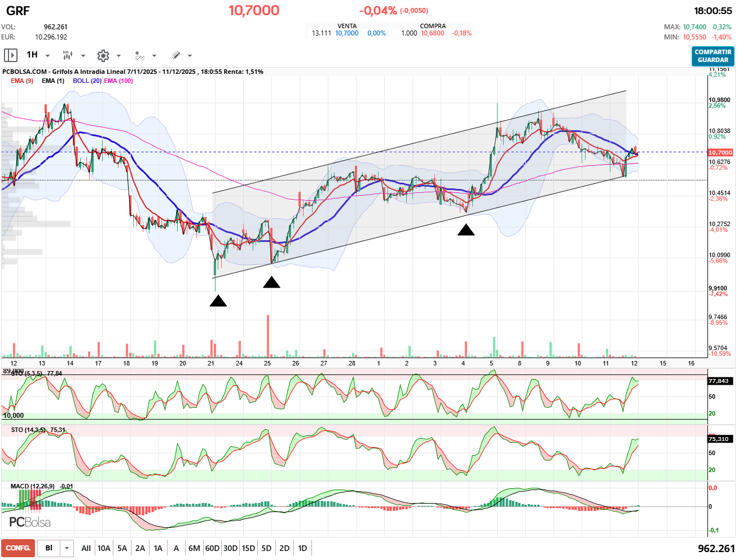Screen dimensions: 743x560
Task: Click the black triangle marker under day 21
Action: 218,301
